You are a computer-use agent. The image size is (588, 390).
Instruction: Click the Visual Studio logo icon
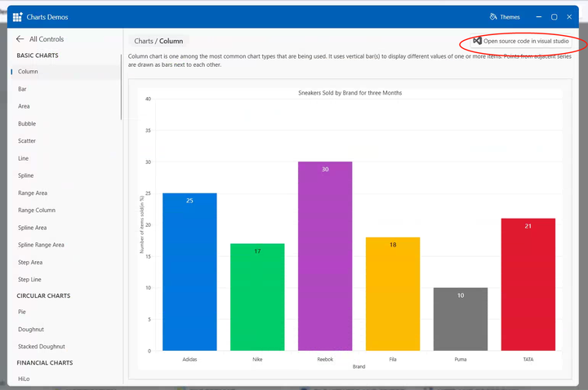[477, 41]
